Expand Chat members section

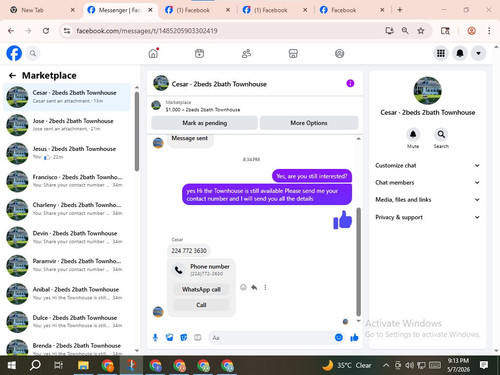427,183
